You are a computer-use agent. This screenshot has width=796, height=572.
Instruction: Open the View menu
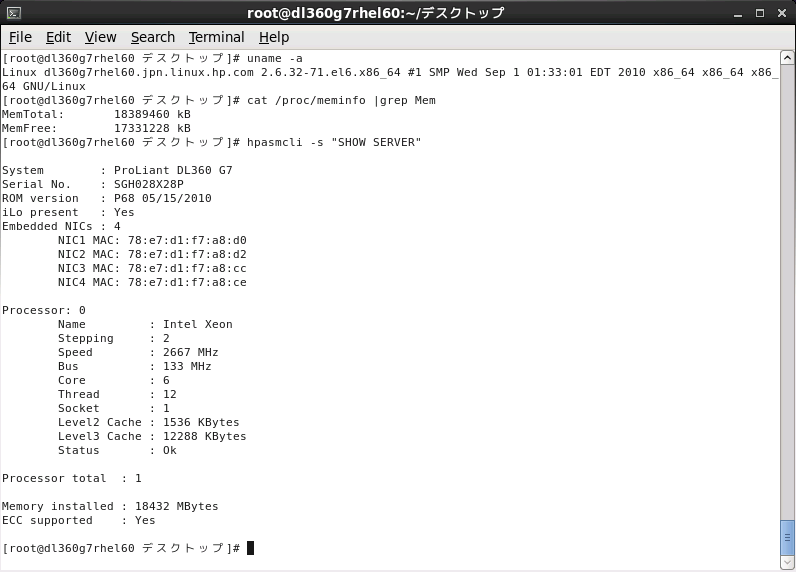(x=101, y=37)
